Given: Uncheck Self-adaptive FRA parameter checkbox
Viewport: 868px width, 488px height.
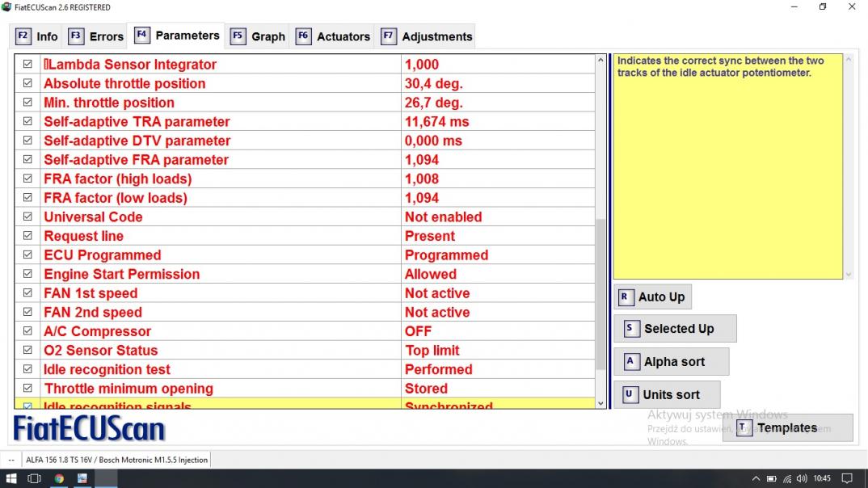Looking at the screenshot, I should pos(27,159).
